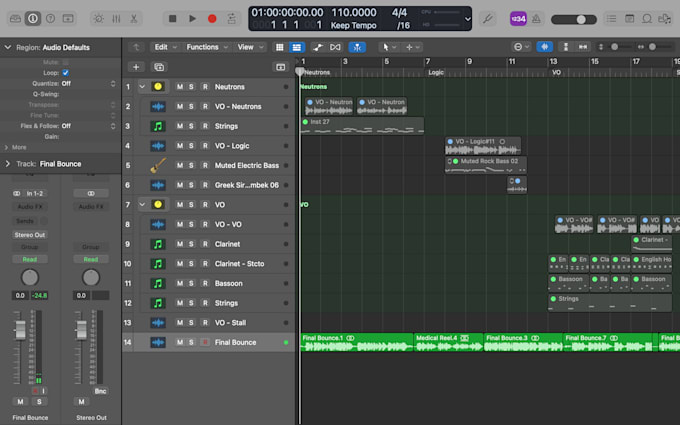
Task: Click the tempo value 110.0000
Action: coord(354,13)
